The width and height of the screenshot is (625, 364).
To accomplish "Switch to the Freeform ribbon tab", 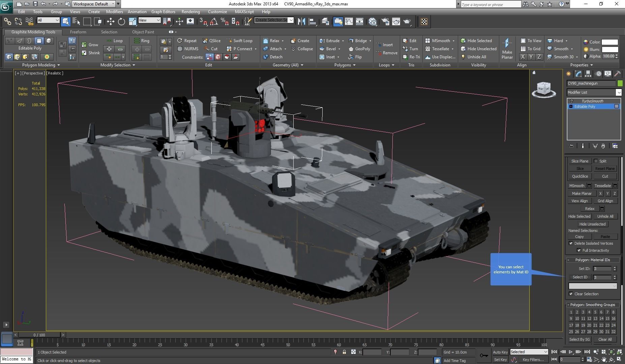I will pyautogui.click(x=78, y=32).
